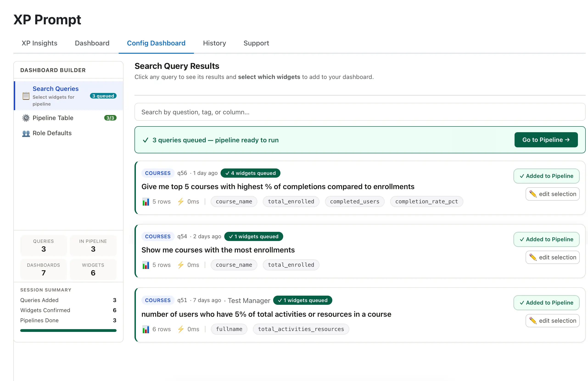
Task: Click Added to Pipeline on q54 card
Action: click(546, 239)
